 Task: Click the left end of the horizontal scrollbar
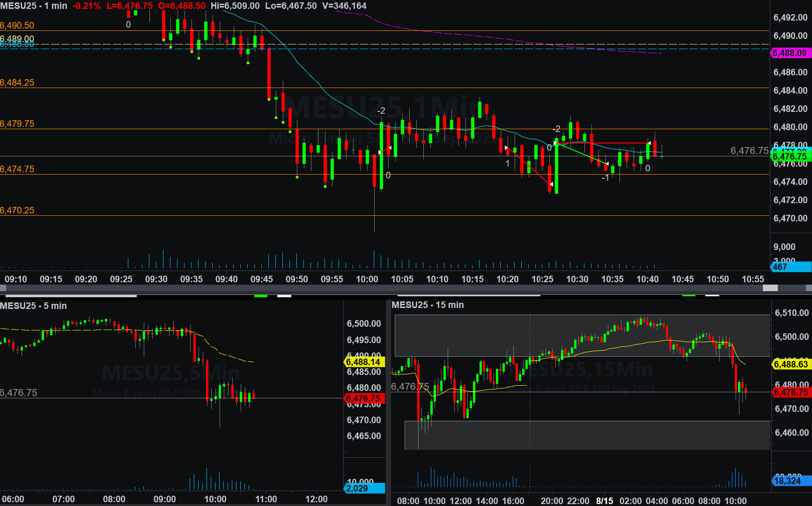[x=3, y=288]
